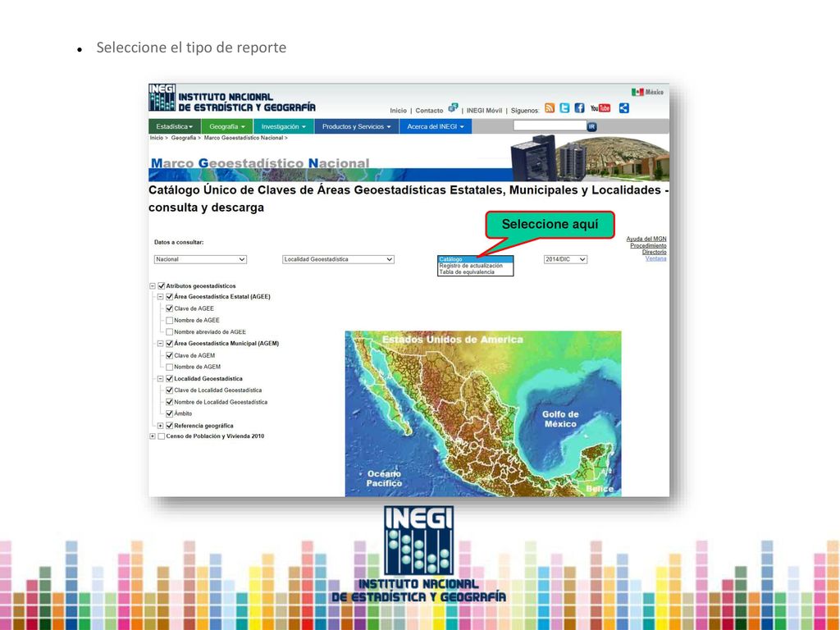Screen dimensions: 840x630
Task: Open the Directorio link
Action: pyautogui.click(x=654, y=252)
